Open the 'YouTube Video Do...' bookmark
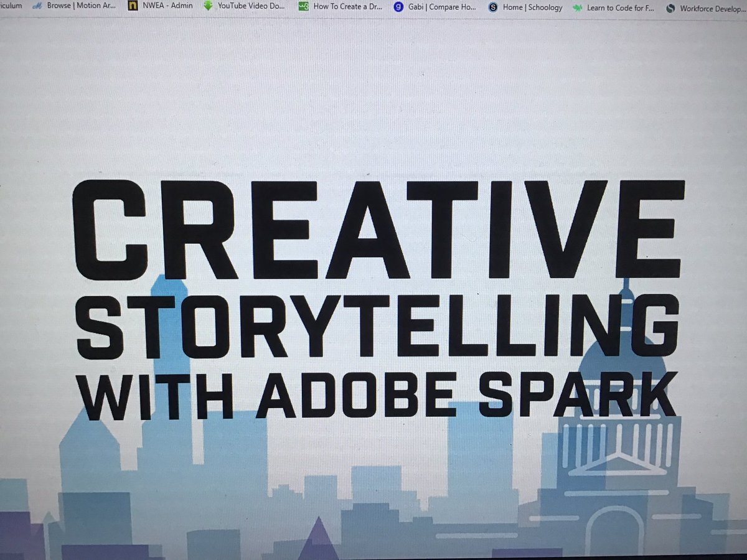The width and height of the screenshot is (747, 560). point(251,6)
